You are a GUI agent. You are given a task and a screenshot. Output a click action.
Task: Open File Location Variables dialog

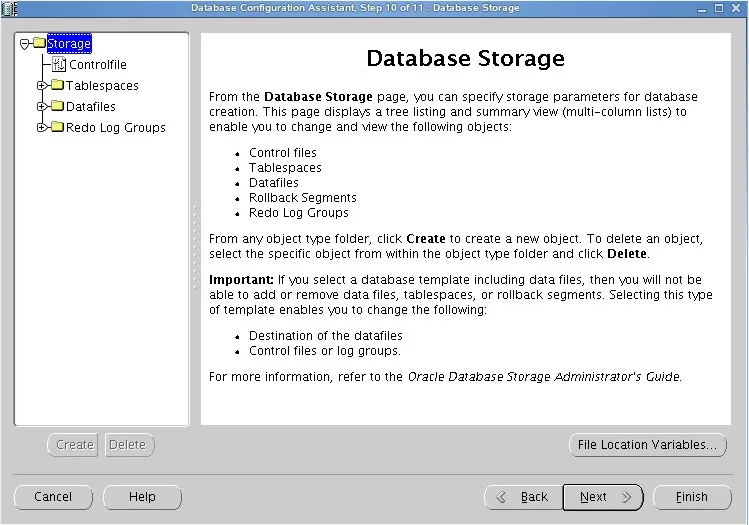647,445
